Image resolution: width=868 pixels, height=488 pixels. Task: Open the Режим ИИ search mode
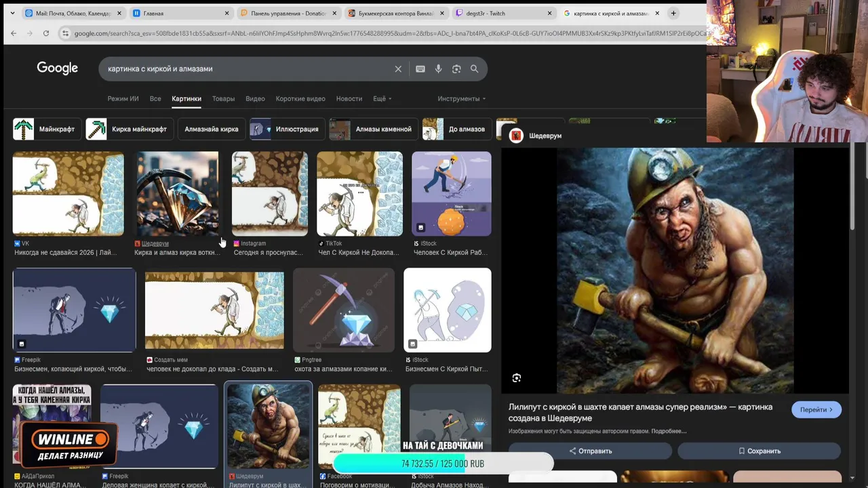[x=123, y=99]
